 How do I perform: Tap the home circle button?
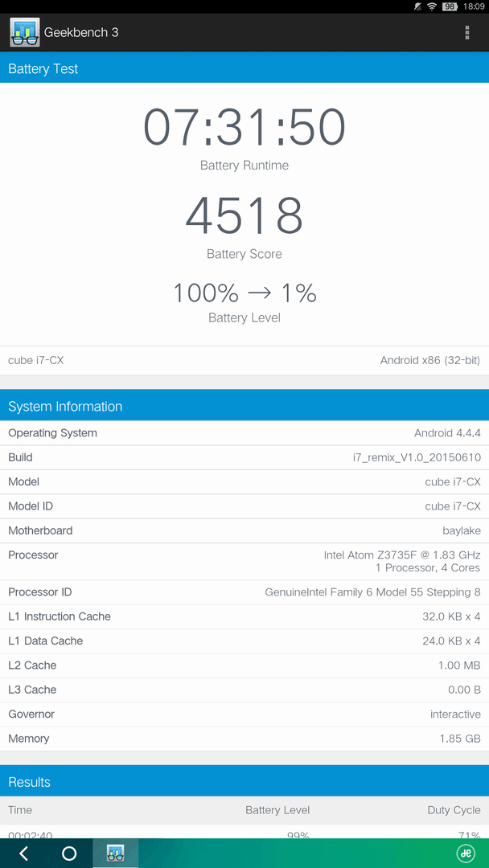tap(69, 853)
